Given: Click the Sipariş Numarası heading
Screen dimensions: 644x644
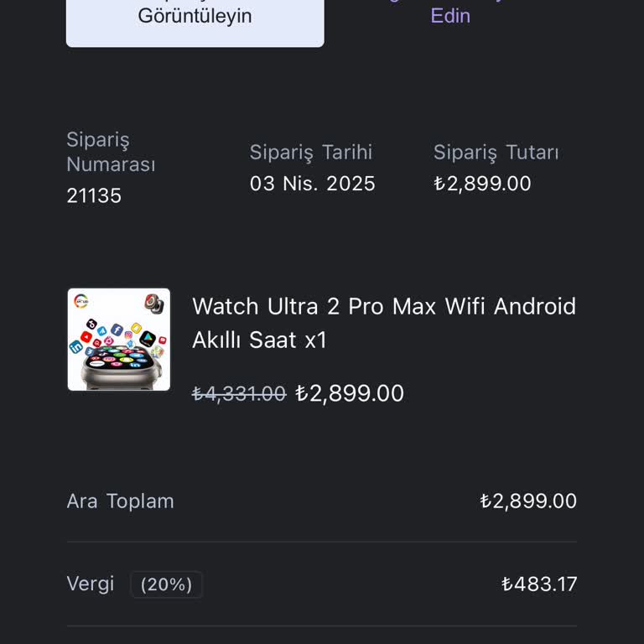Looking at the screenshot, I should [x=111, y=152].
